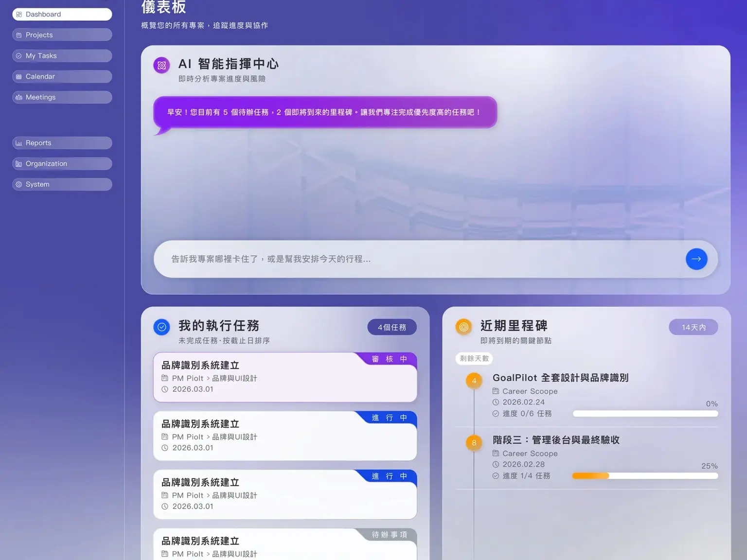Open Meetings from the sidebar

62,97
